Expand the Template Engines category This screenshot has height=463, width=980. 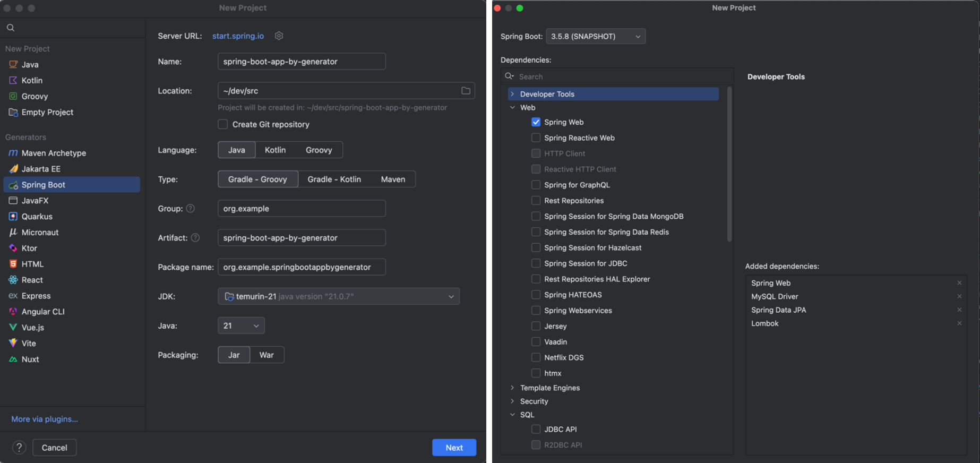512,388
